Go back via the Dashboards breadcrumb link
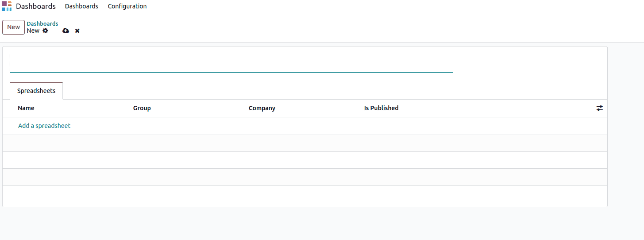 point(42,23)
